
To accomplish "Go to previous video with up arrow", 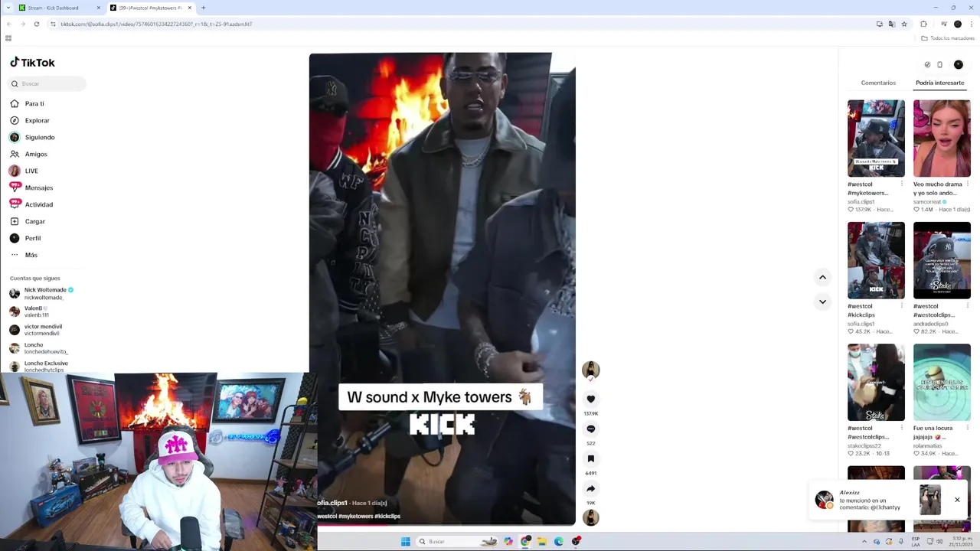I will (822, 277).
